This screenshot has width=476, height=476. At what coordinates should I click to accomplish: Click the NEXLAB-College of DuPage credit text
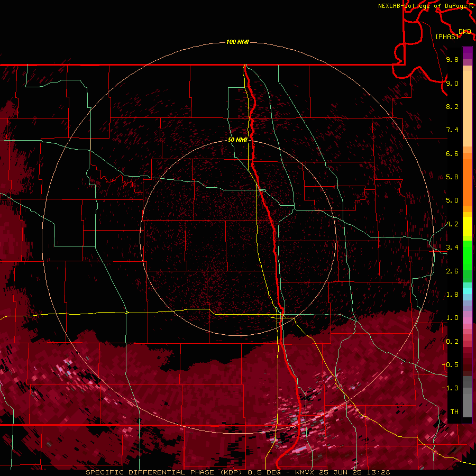coord(422,6)
